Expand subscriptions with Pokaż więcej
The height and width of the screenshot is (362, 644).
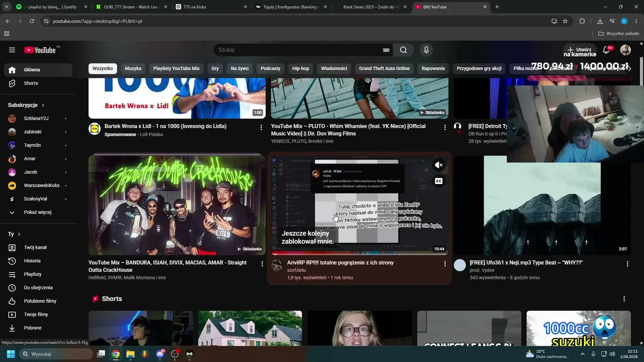[x=38, y=212]
